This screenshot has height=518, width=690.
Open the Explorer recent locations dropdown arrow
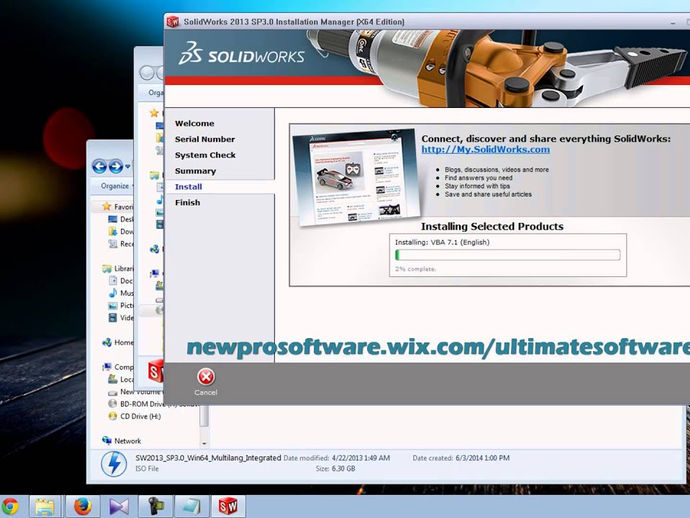point(128,166)
